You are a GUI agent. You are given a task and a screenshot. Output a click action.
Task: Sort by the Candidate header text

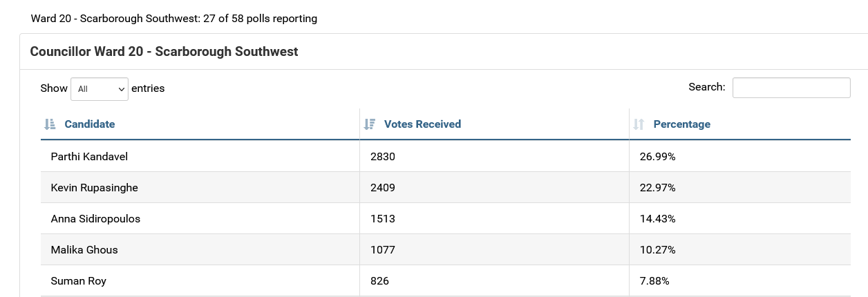click(x=90, y=124)
